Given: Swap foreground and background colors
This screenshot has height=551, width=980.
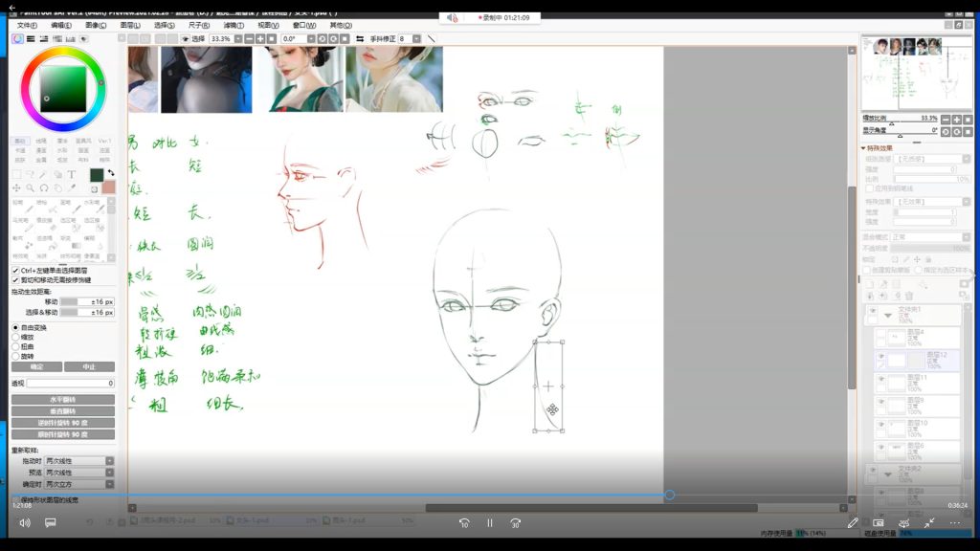Looking at the screenshot, I should [x=110, y=173].
